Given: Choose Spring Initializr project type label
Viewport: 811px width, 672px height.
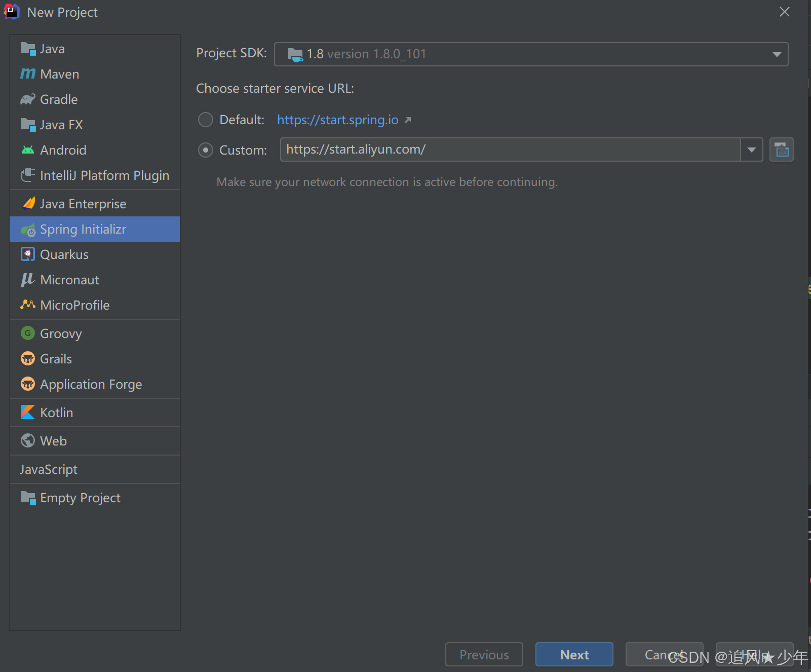Looking at the screenshot, I should pyautogui.click(x=83, y=229).
